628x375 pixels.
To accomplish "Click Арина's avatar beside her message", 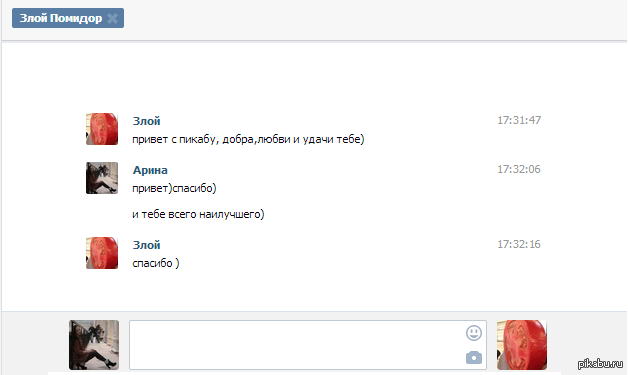I will (102, 178).
